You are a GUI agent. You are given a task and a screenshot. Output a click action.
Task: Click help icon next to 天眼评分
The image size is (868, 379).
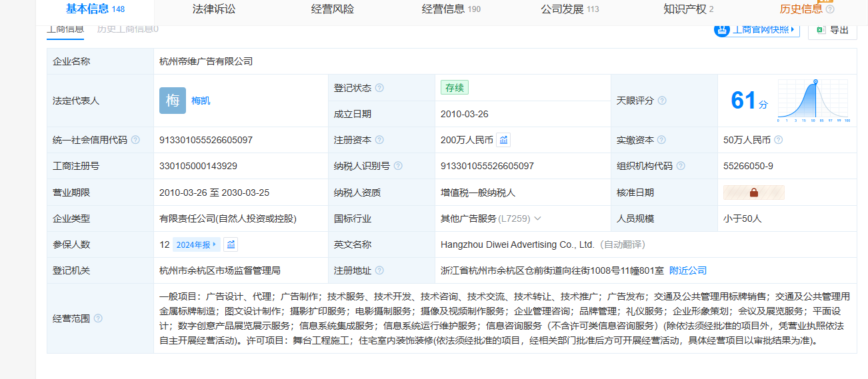pos(662,101)
